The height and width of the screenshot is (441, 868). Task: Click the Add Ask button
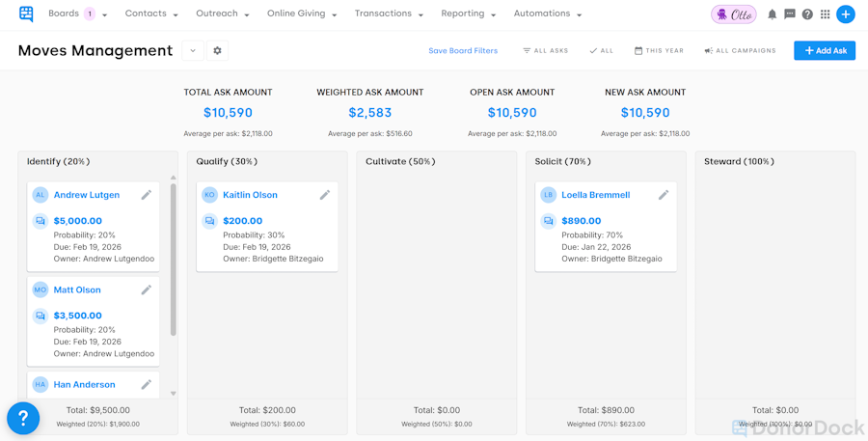[x=825, y=50]
